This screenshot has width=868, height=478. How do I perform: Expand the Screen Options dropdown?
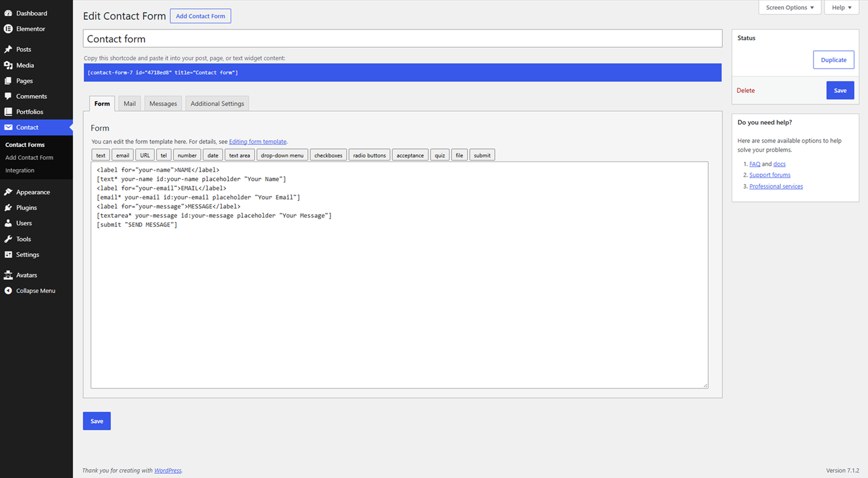click(x=790, y=7)
